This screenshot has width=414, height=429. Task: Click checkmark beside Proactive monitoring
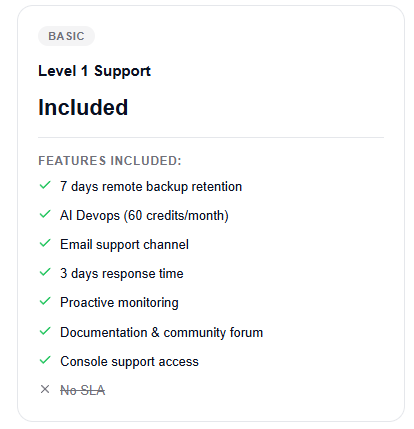coord(45,301)
